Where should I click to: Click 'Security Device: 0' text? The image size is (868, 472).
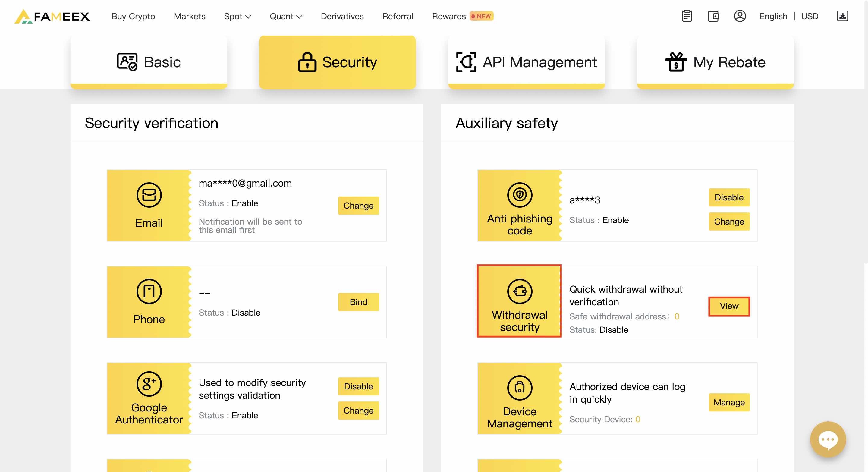pyautogui.click(x=605, y=419)
